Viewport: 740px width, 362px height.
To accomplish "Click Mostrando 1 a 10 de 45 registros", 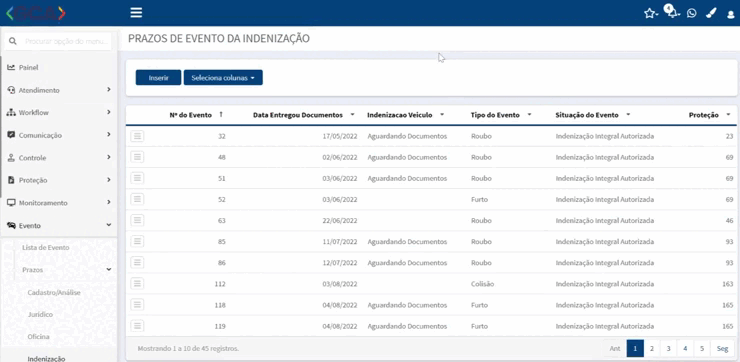I will click(x=188, y=349).
